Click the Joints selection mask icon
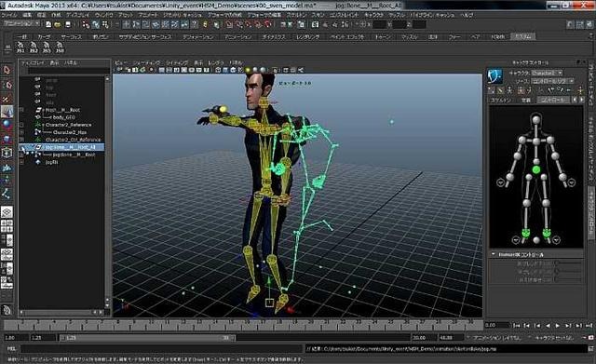Screen dimensions: 596x364 136,24
